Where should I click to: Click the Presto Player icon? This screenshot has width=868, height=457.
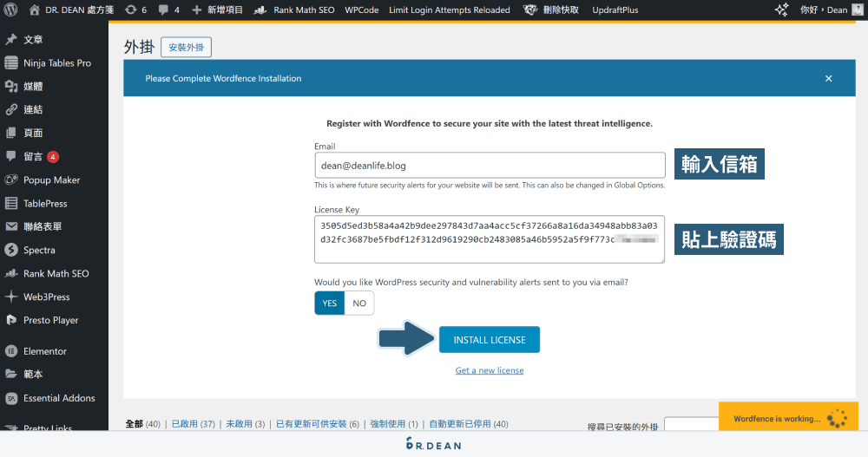pos(11,320)
